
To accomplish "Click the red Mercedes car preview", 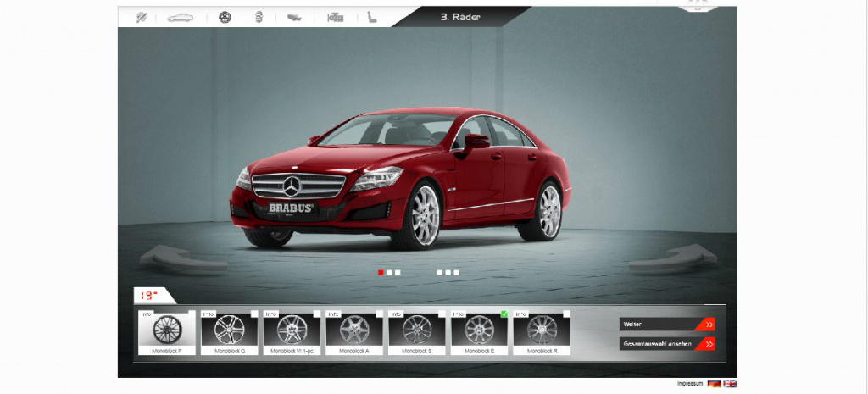I will [x=400, y=178].
